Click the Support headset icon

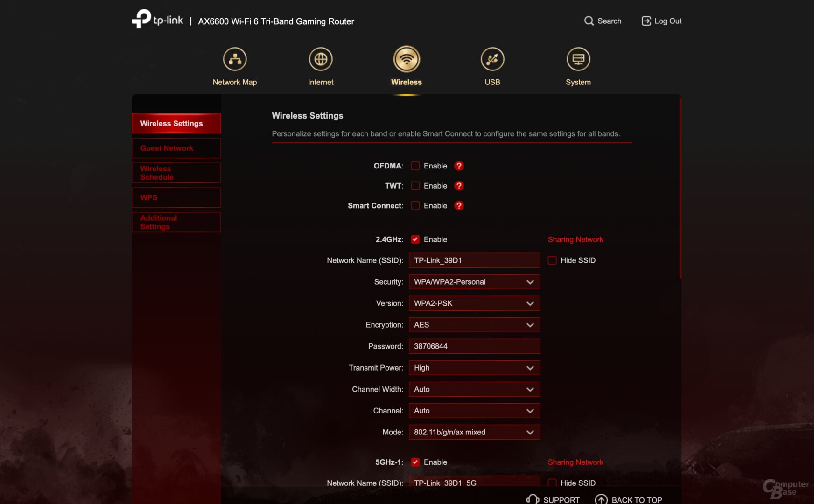pos(533,499)
